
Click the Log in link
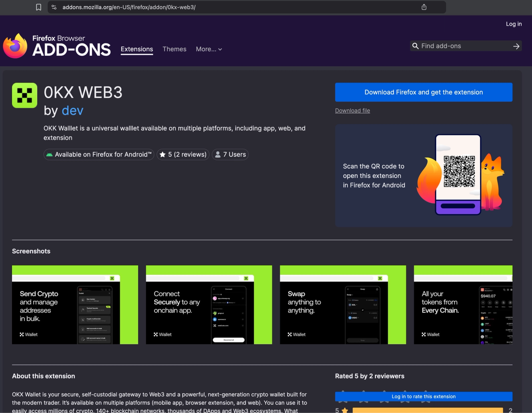(x=514, y=24)
